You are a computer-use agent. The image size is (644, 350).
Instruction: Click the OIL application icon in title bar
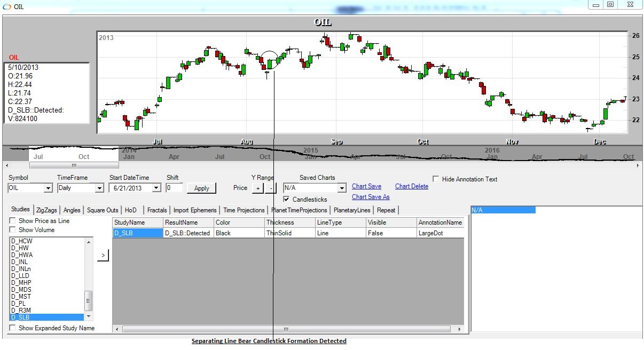(7, 6)
